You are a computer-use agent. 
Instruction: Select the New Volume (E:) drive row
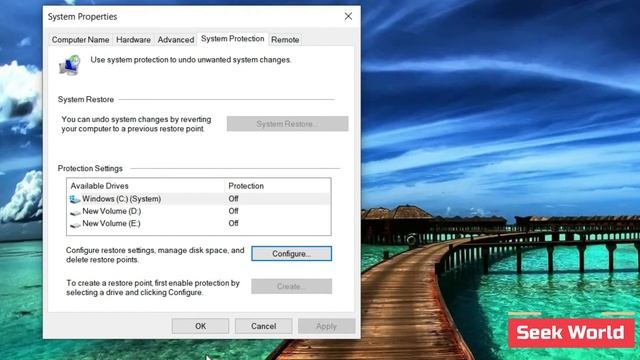coord(199,223)
